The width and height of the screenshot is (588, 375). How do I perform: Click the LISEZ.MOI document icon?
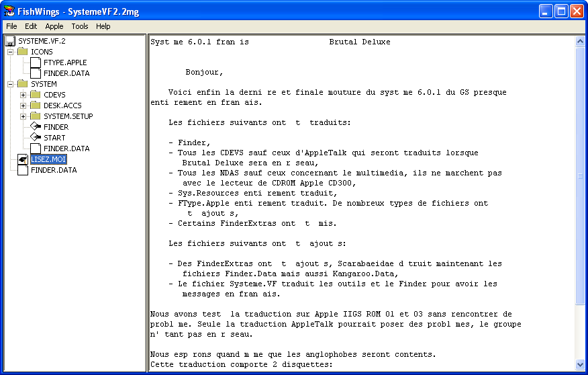point(23,159)
